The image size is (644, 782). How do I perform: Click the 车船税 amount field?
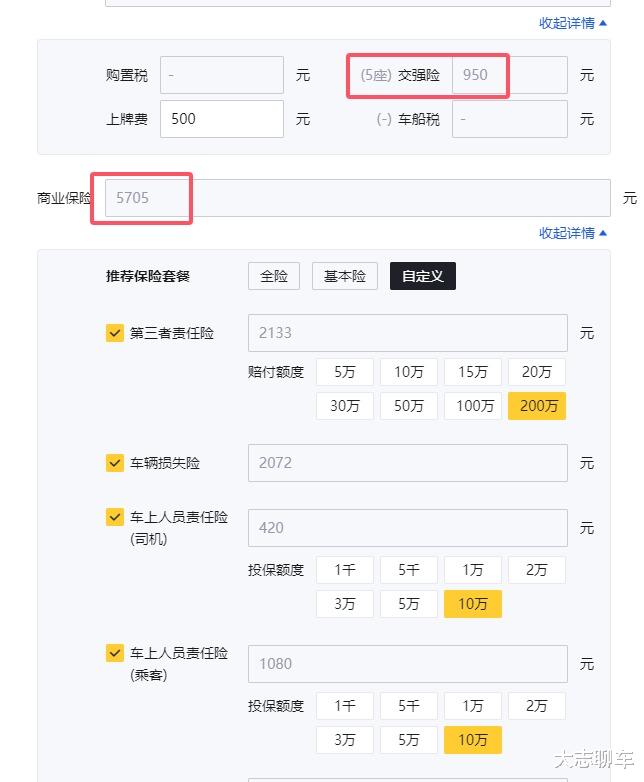point(510,119)
